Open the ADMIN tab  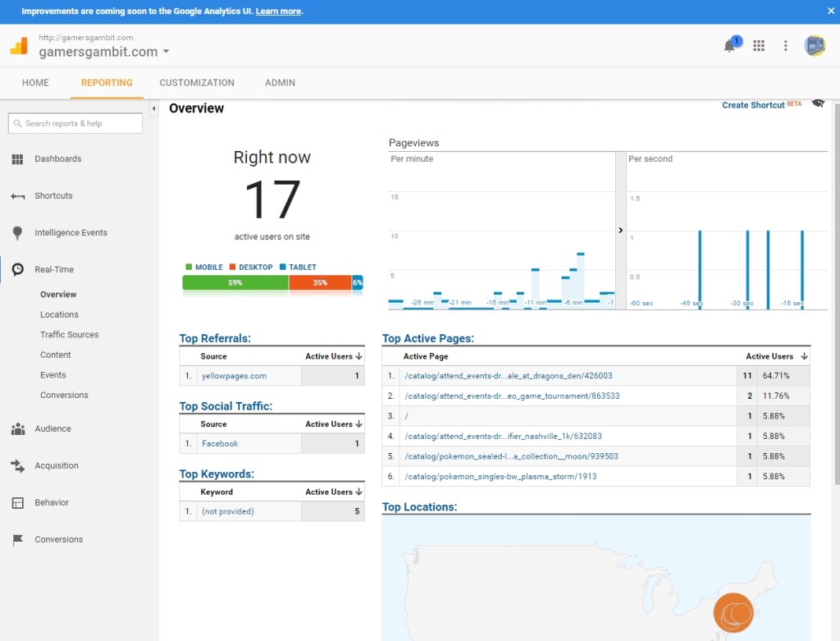click(x=280, y=83)
